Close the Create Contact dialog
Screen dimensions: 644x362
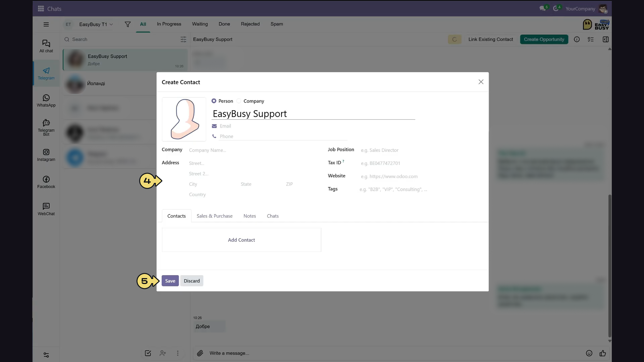click(x=481, y=82)
